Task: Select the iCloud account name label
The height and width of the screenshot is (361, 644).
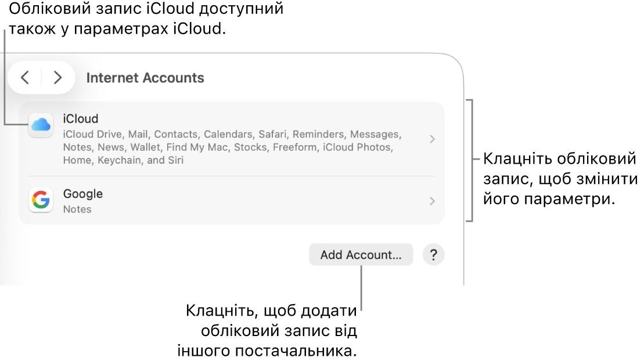Action: (81, 119)
